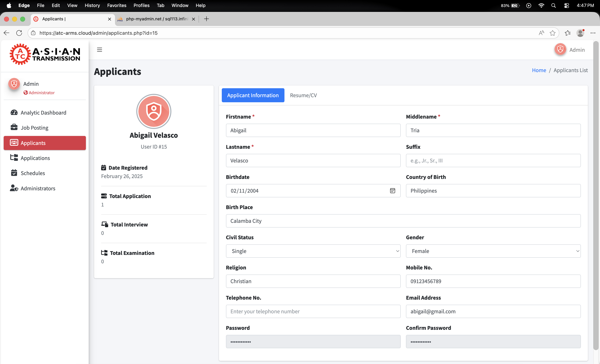Click the hamburger sidebar toggle icon

(x=99, y=50)
